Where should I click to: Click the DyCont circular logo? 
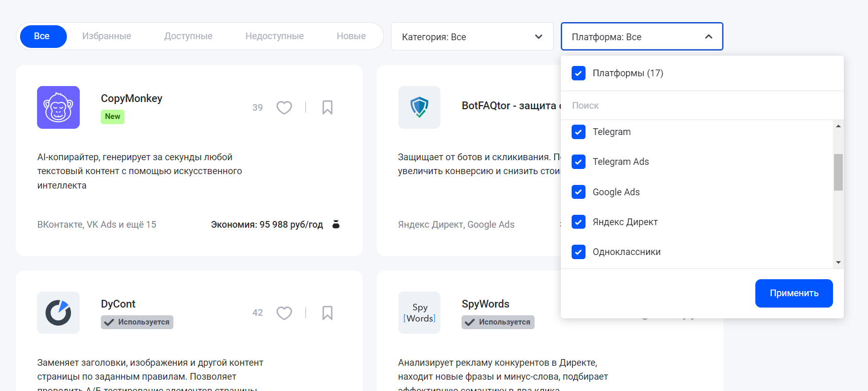click(58, 313)
